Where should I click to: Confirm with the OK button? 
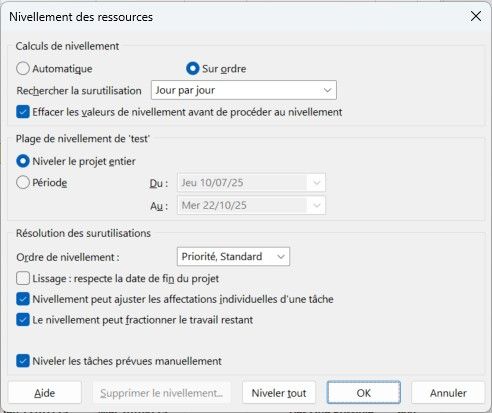[364, 393]
